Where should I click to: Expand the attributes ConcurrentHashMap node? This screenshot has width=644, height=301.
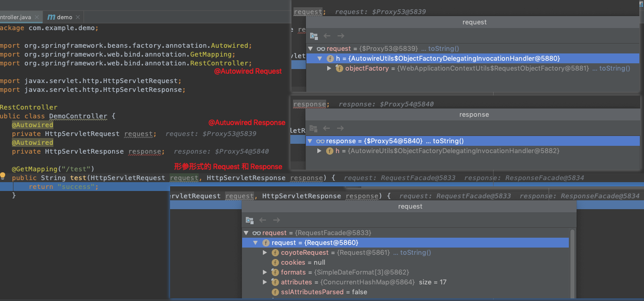coord(265,282)
